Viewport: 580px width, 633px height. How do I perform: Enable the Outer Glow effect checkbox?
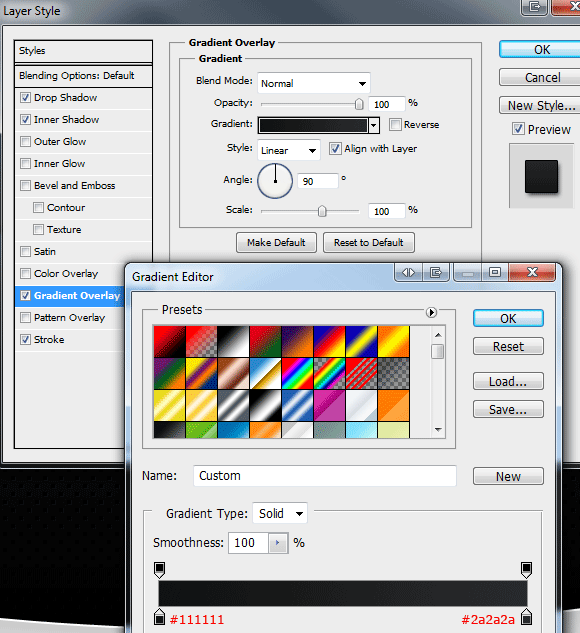[x=25, y=141]
